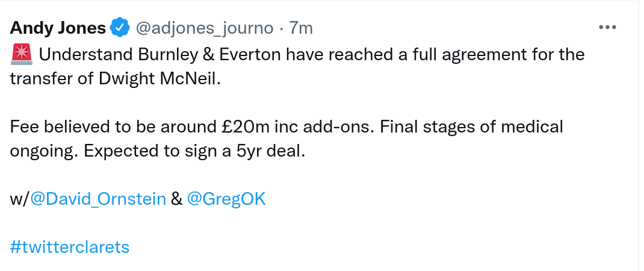Open Andy Jones profile via display name
The width and height of the screenshot is (644, 271).
tap(58, 28)
